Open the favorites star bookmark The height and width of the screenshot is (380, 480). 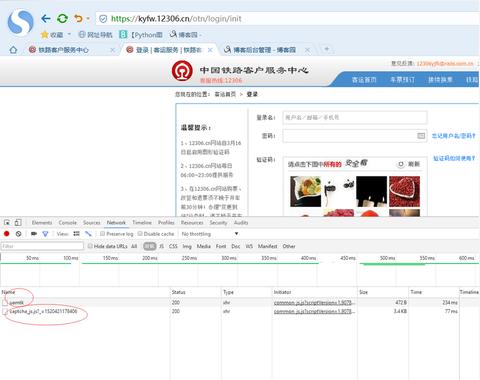(x=52, y=35)
